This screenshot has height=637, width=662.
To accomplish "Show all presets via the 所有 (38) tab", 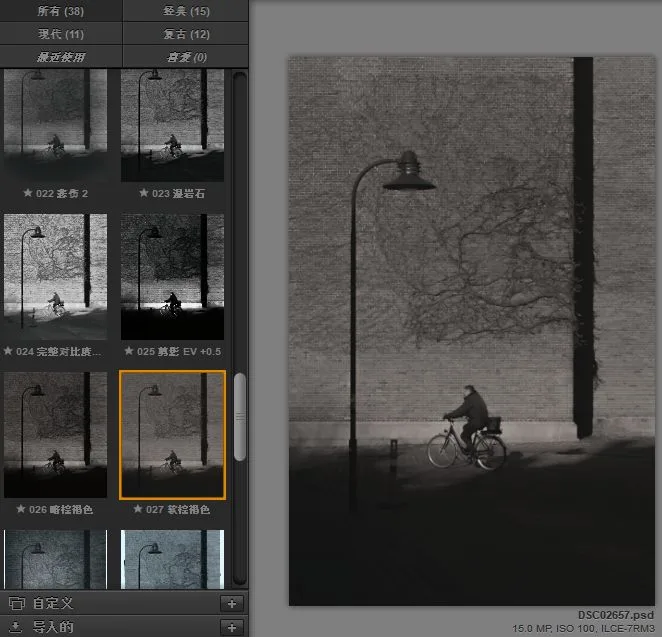I will pos(61,11).
